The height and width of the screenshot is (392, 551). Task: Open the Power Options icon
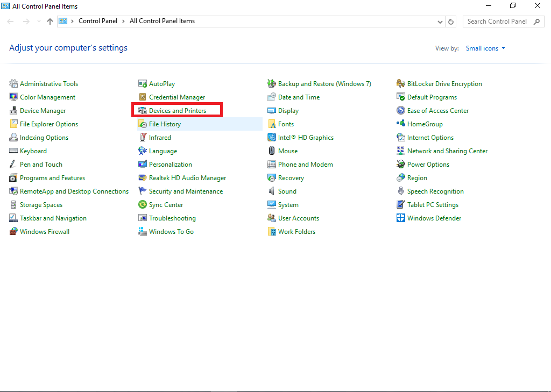coord(401,165)
